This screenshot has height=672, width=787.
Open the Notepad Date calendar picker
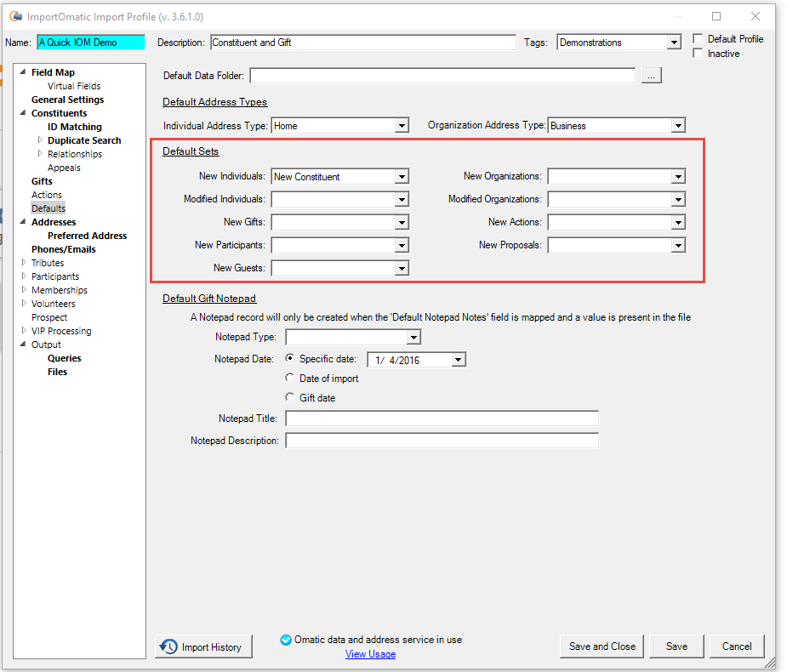[458, 359]
